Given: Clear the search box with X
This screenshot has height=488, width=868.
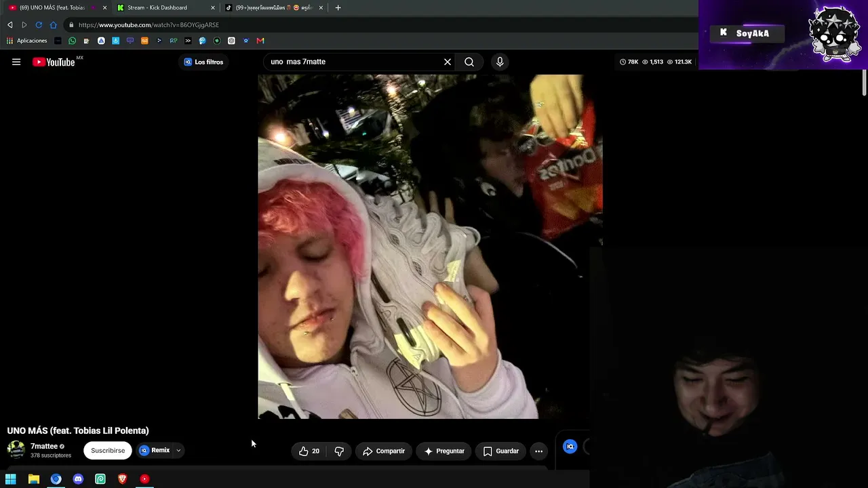Looking at the screenshot, I should pyautogui.click(x=448, y=62).
